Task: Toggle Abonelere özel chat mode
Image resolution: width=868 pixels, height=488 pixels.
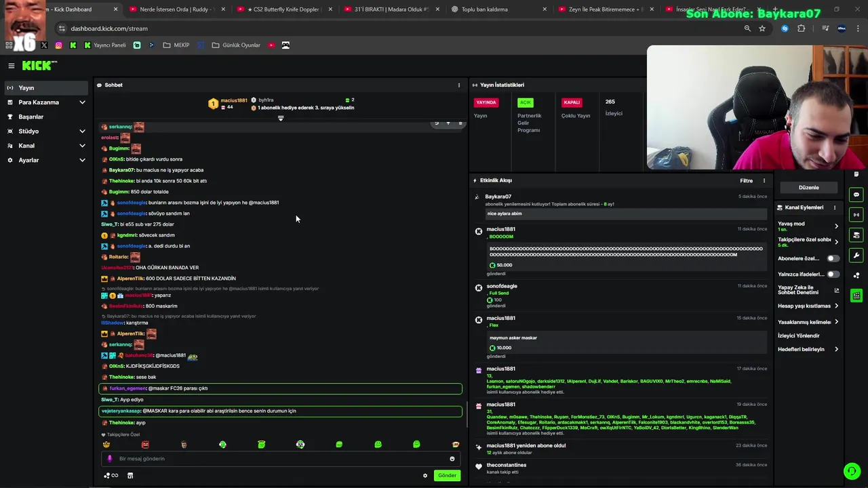Action: [x=832, y=258]
